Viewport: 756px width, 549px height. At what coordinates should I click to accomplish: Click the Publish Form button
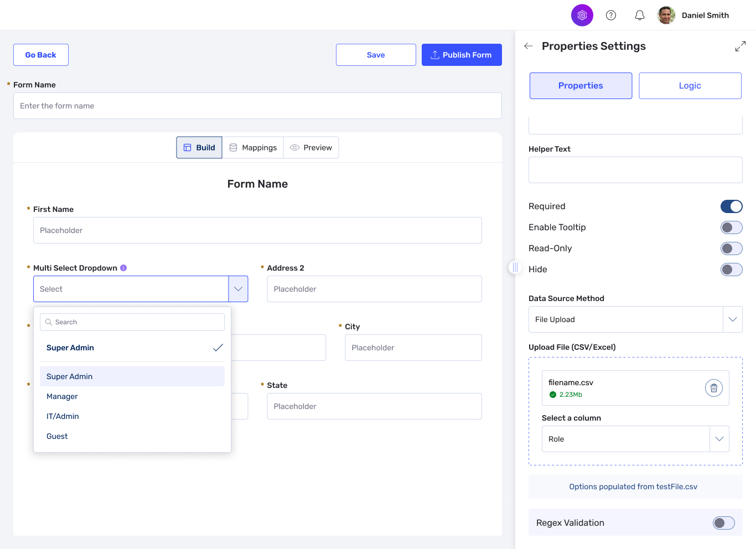click(462, 55)
